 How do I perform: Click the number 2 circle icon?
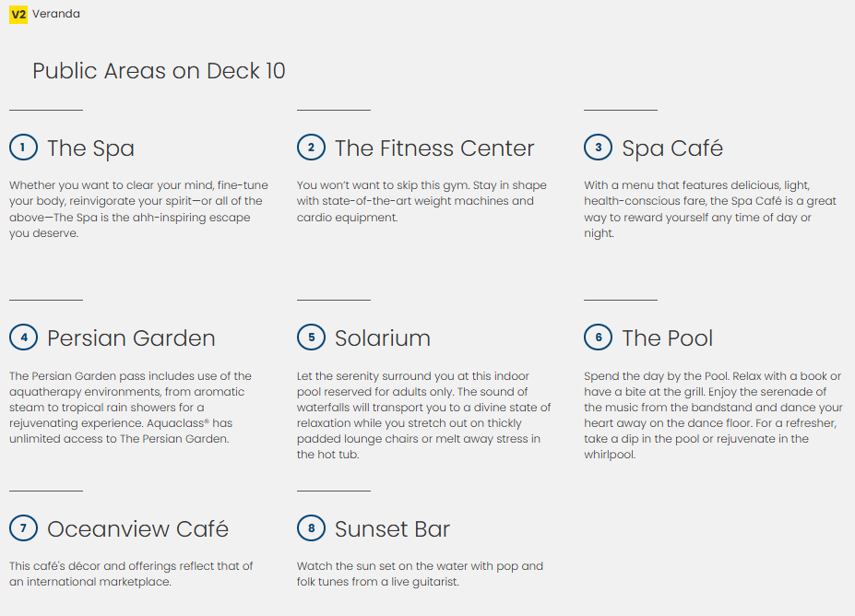pyautogui.click(x=311, y=148)
